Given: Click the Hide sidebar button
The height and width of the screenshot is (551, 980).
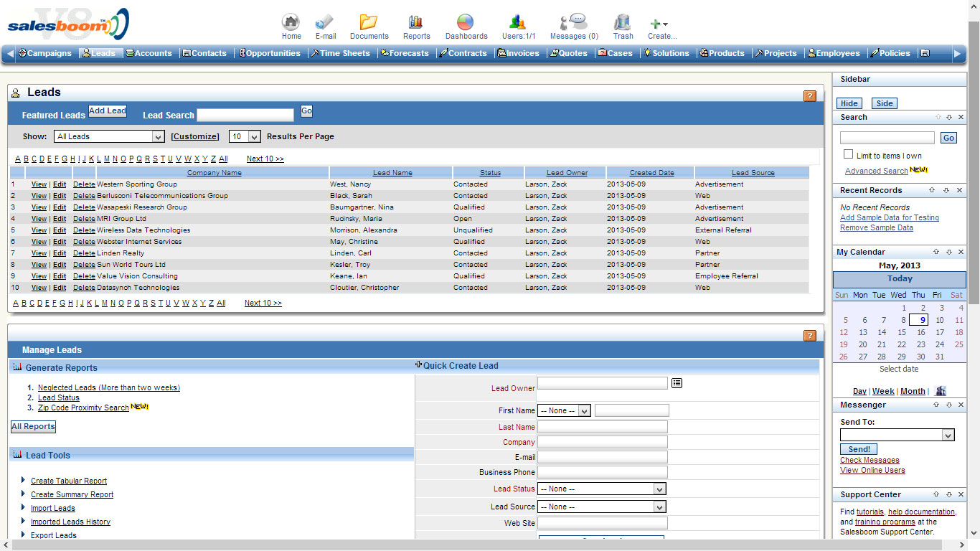Looking at the screenshot, I should point(849,103).
